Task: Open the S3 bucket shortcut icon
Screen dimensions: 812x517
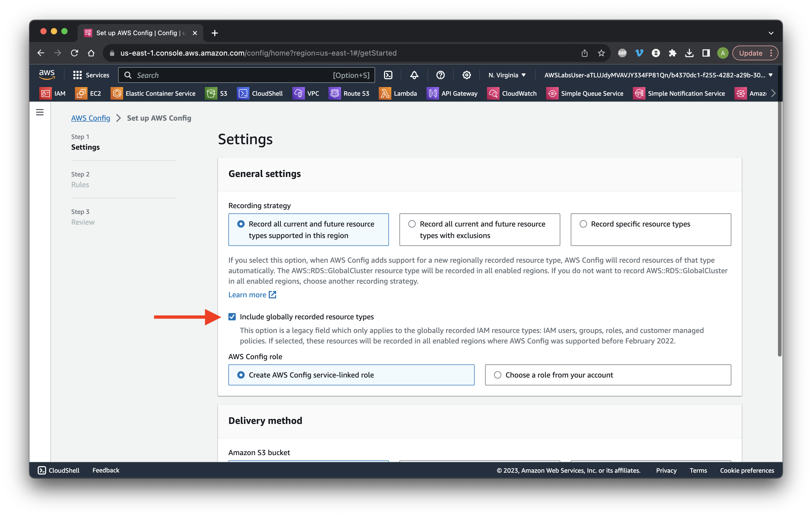Action: 211,94
